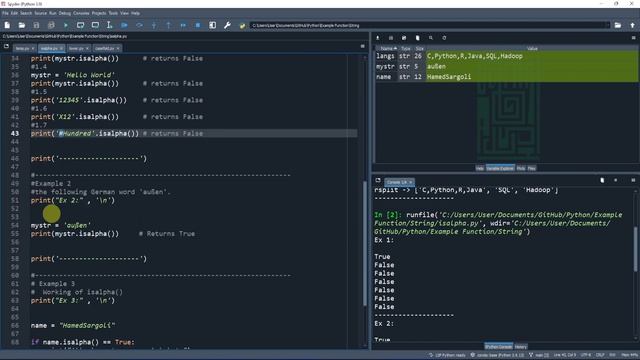Screen dimensions: 640x360
Task: Place cursor on line 54 mystr assignment
Action: [61, 225]
